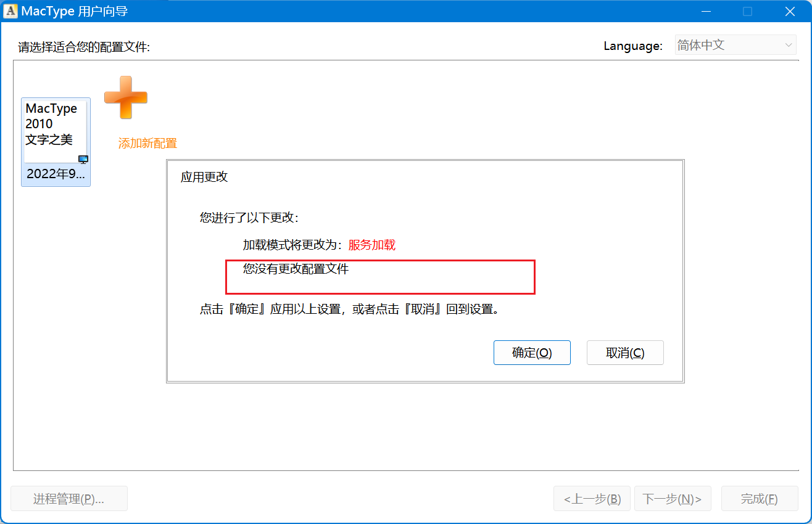Screen dimensions: 812x524
Task: Confirm changes with the 确定(O) button
Action: (532, 353)
